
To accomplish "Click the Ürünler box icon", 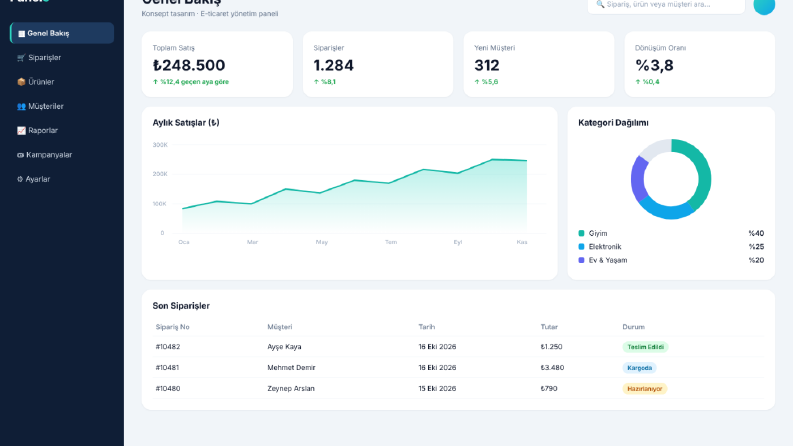I will pos(21,82).
